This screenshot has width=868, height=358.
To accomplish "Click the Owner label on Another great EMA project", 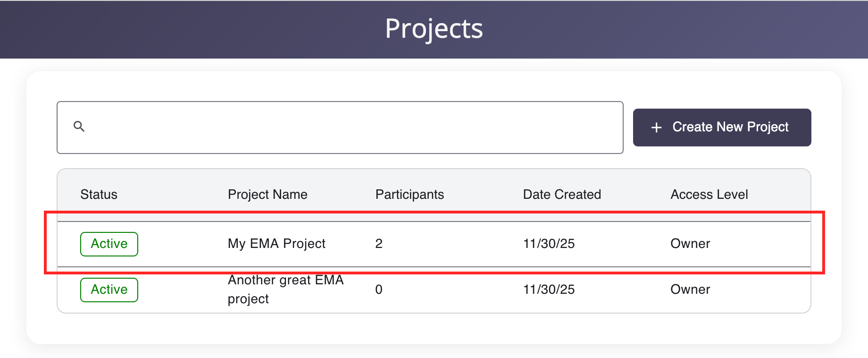I will pos(690,290).
